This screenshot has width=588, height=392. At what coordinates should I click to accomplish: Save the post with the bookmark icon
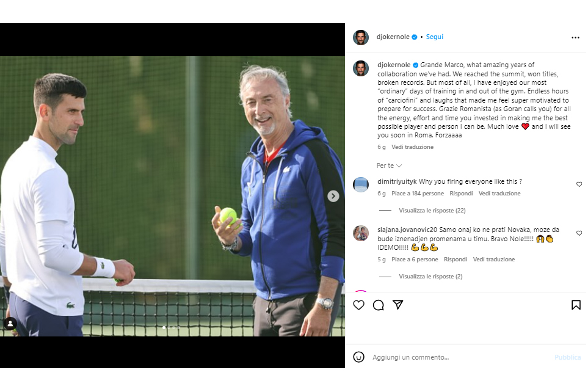pyautogui.click(x=576, y=305)
